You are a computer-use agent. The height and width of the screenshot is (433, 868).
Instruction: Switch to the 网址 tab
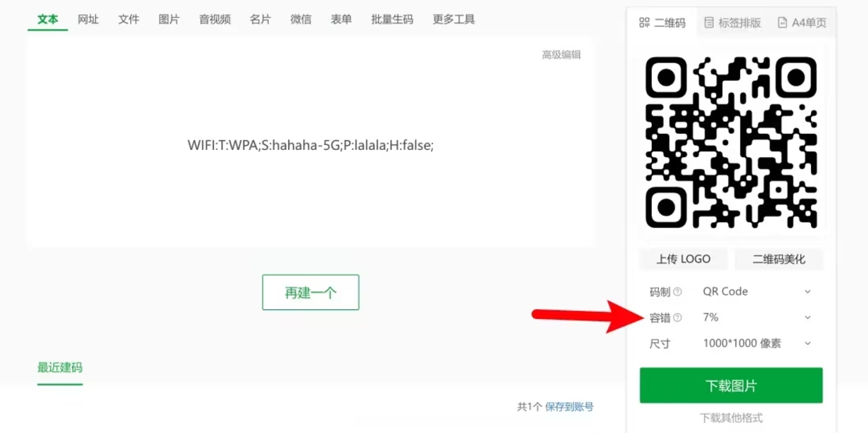pyautogui.click(x=88, y=20)
